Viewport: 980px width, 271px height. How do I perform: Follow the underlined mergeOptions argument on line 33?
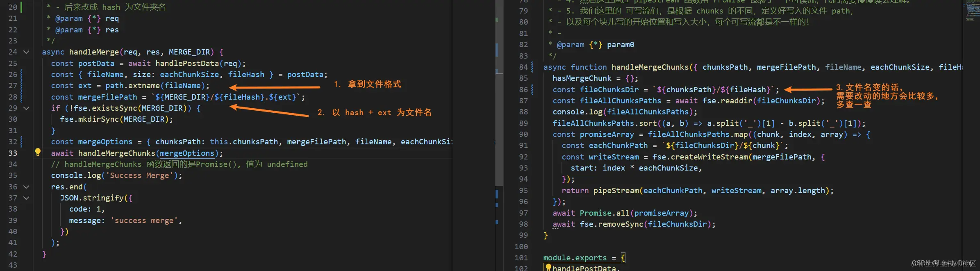pos(187,153)
